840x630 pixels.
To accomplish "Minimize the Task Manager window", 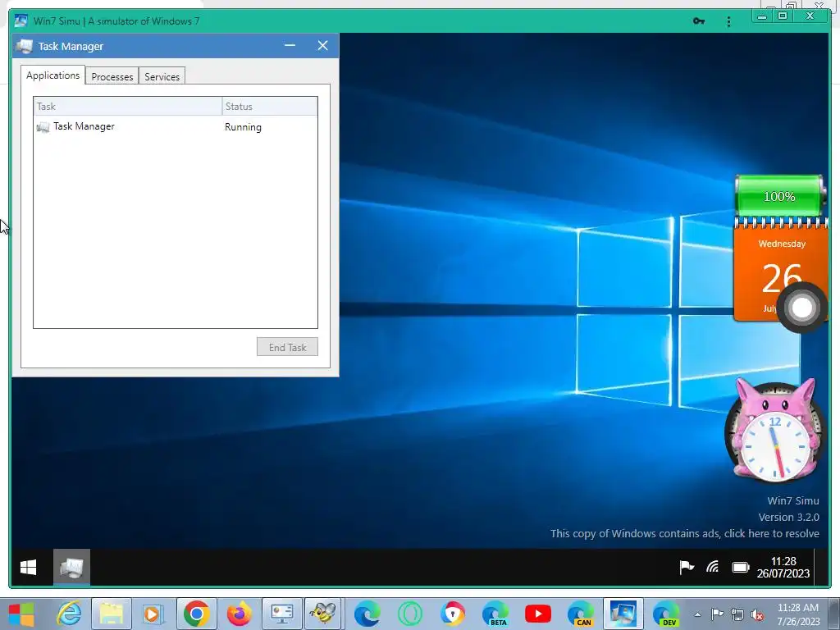I will click(290, 46).
